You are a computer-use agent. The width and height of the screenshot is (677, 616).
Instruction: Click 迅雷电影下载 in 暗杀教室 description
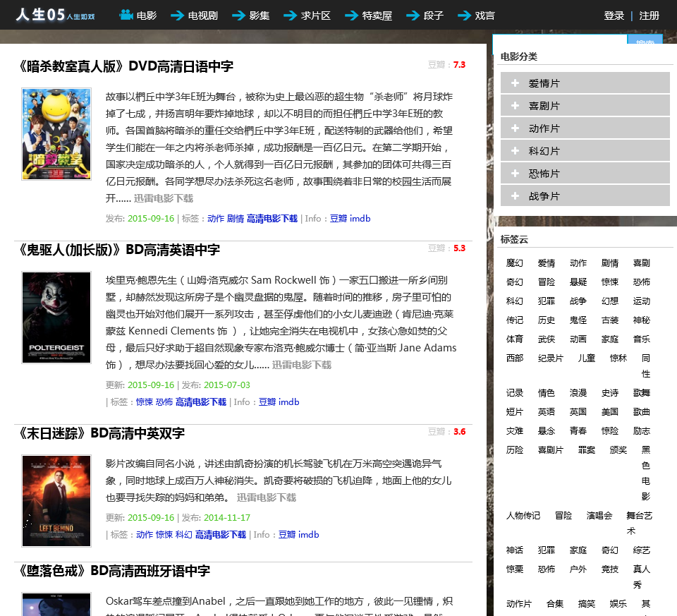coord(163,198)
